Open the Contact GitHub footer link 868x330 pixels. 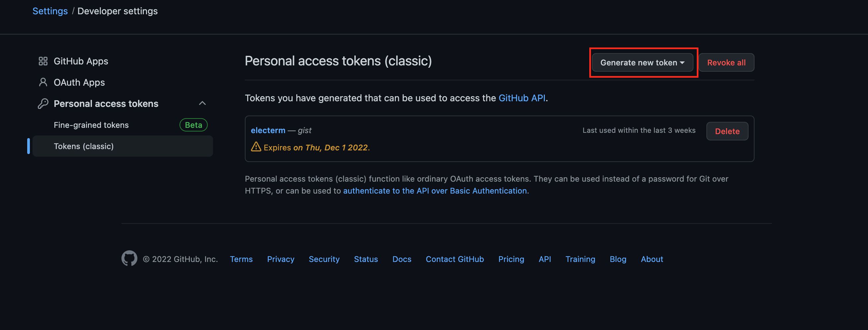[x=455, y=259]
